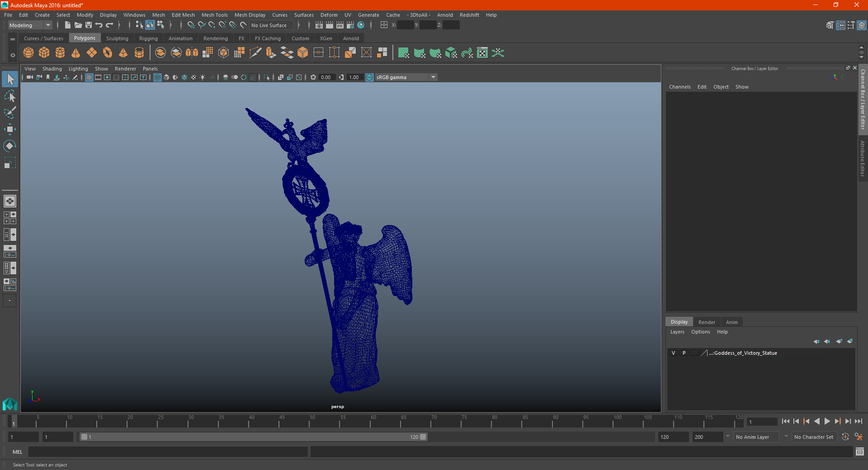Click the viewport gamma value 1.00
The width and height of the screenshot is (868, 470).
pos(354,77)
